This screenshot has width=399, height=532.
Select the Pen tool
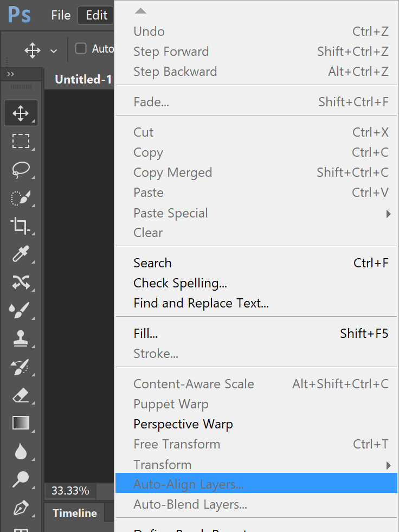pyautogui.click(x=21, y=507)
